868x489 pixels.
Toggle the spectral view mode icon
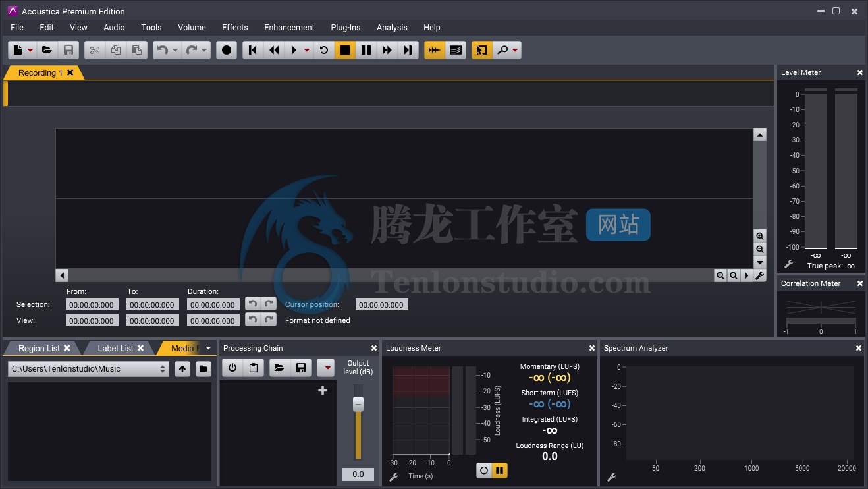click(x=455, y=50)
